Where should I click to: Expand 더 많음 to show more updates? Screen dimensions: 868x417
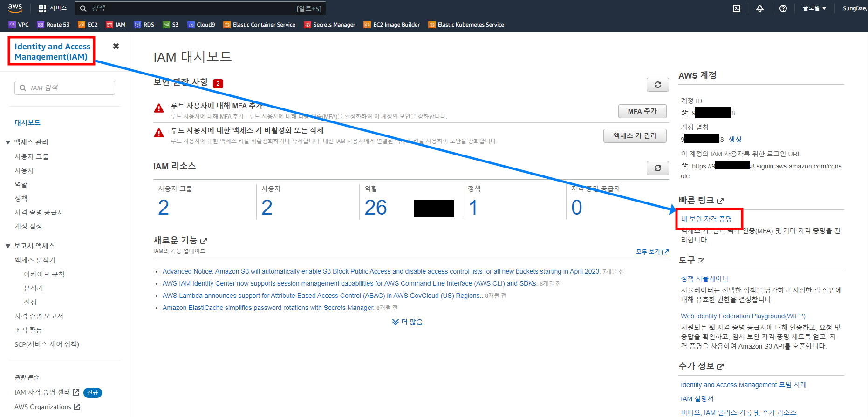pyautogui.click(x=408, y=322)
